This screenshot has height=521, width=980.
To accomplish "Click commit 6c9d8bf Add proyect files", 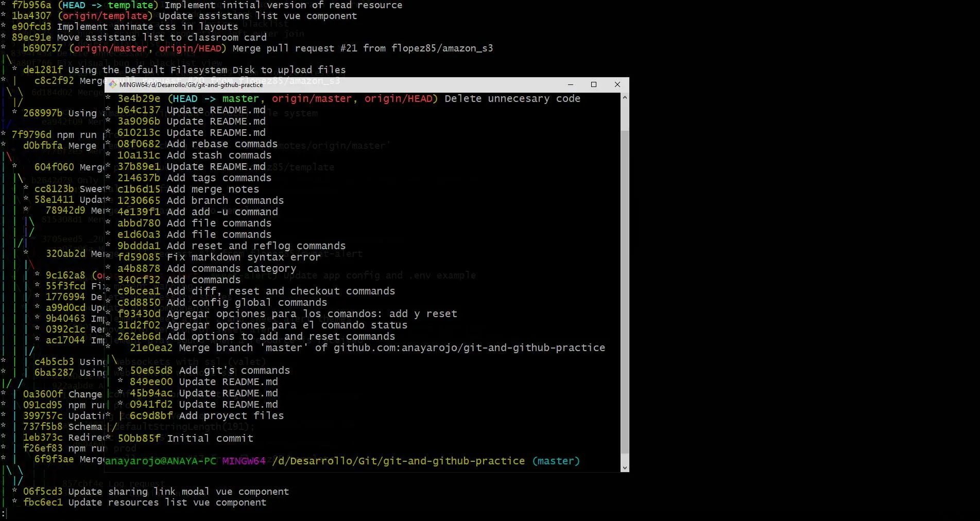I will [207, 415].
